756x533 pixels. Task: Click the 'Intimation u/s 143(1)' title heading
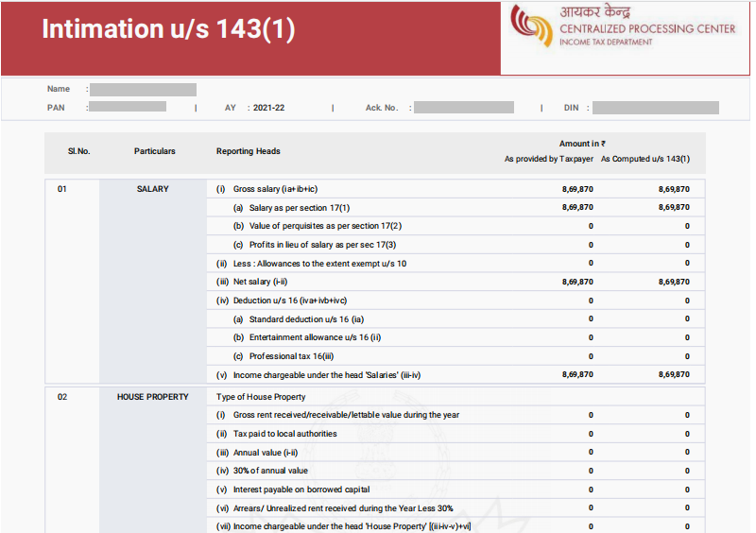pyautogui.click(x=168, y=29)
